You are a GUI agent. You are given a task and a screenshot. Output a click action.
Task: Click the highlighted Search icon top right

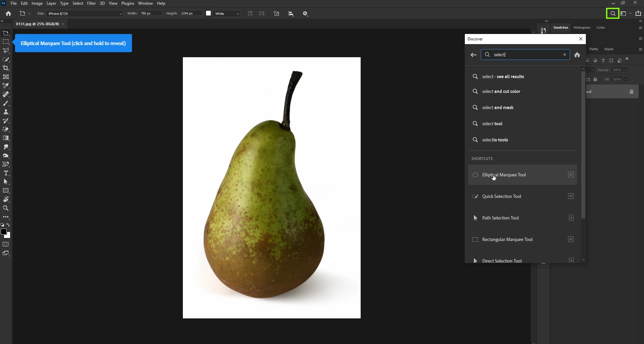(613, 14)
